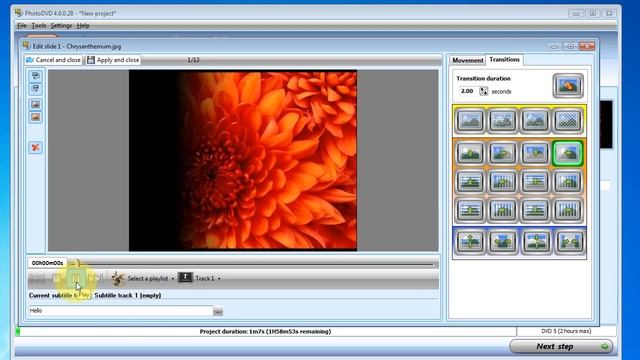Click the flower preview button beside Transition duration
Viewport: 640px width, 360px height.
click(x=568, y=86)
